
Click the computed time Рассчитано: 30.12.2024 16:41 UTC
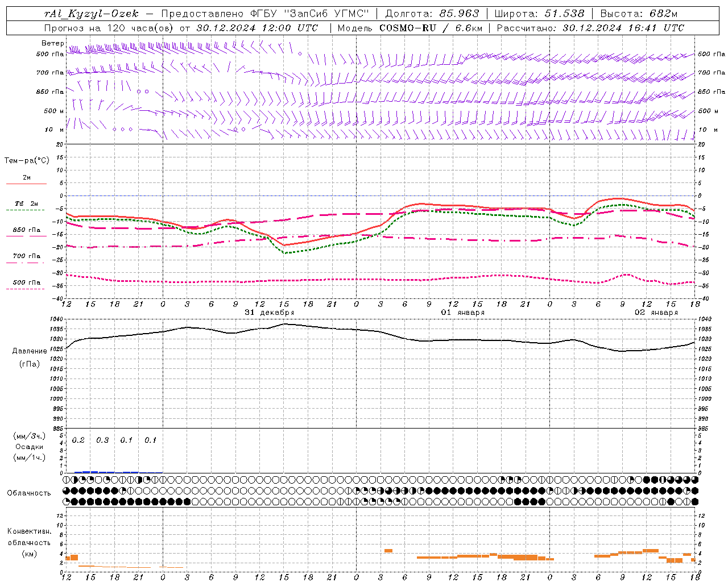[x=590, y=28]
